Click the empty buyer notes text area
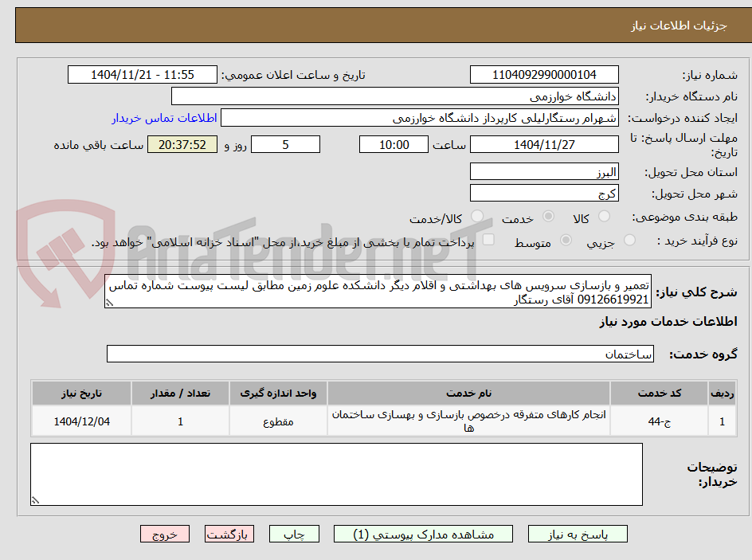The image size is (752, 560). [336, 474]
